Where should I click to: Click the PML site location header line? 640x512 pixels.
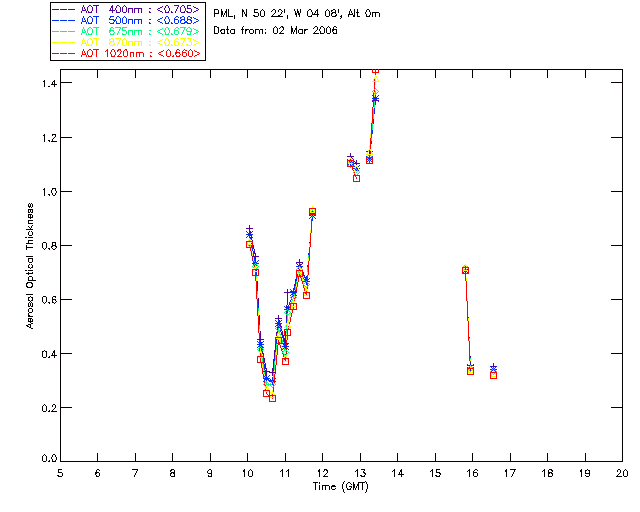(297, 14)
